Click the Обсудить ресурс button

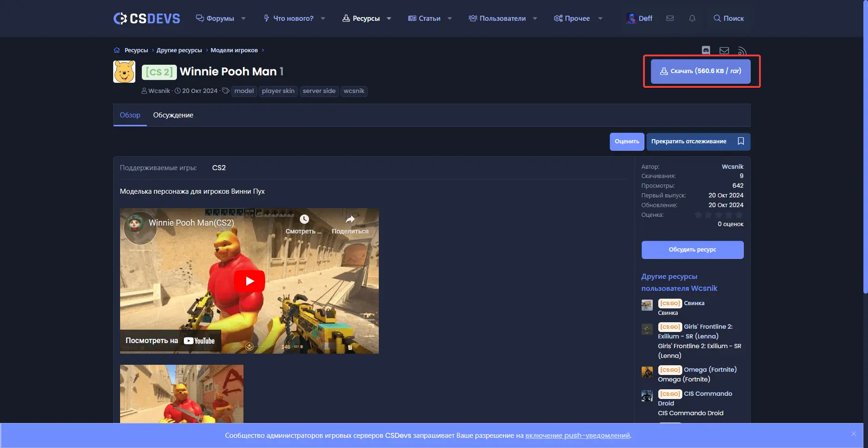[x=692, y=250]
